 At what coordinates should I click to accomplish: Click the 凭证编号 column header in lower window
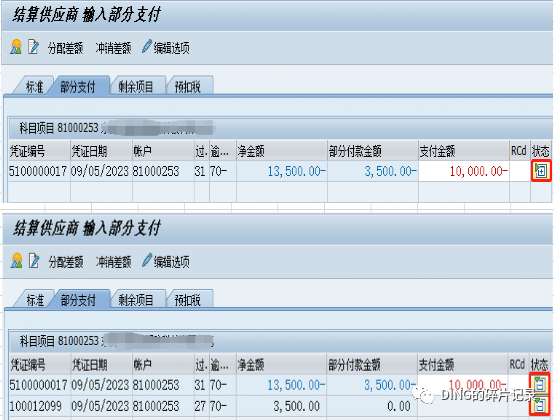click(40, 365)
